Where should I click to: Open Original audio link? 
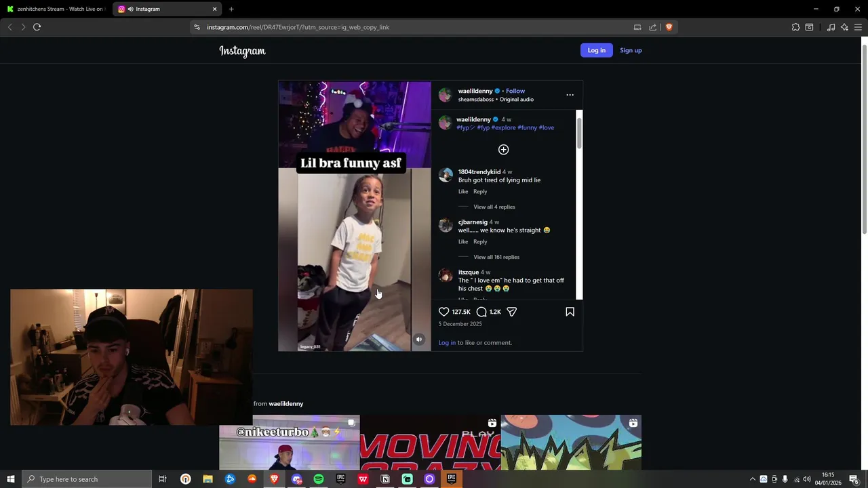(517, 99)
